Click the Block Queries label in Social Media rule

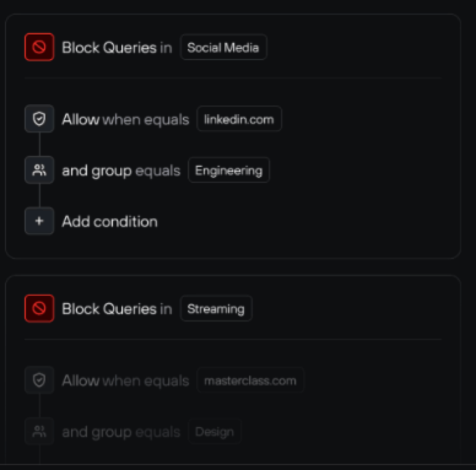click(109, 47)
